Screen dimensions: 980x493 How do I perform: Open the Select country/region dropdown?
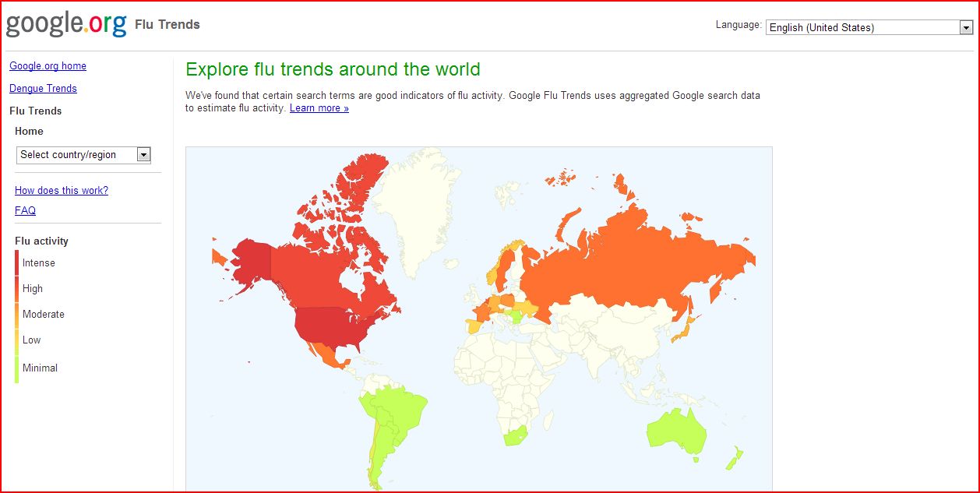[x=83, y=154]
